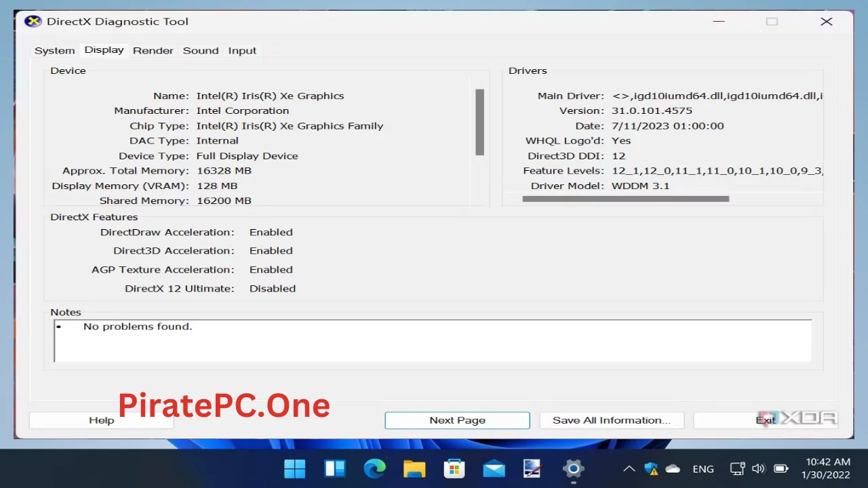Click inside the Notes text box
Screen dimensions: 868x488
[x=433, y=341]
